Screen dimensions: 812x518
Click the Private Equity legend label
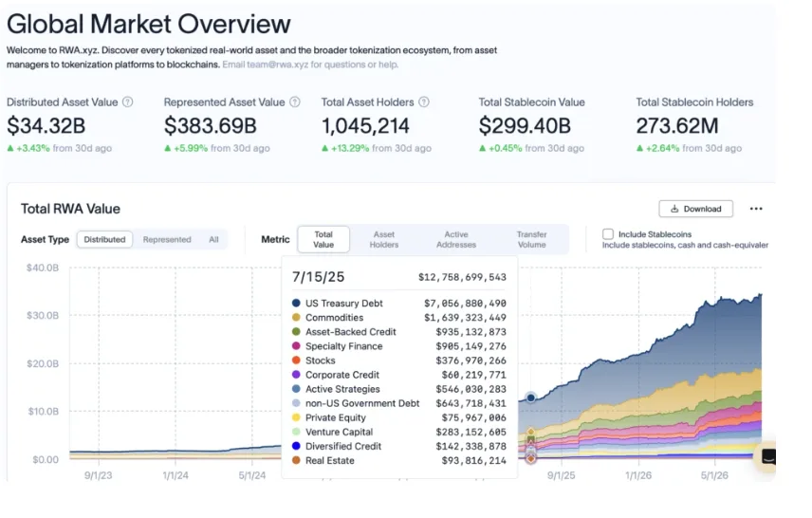click(x=336, y=417)
